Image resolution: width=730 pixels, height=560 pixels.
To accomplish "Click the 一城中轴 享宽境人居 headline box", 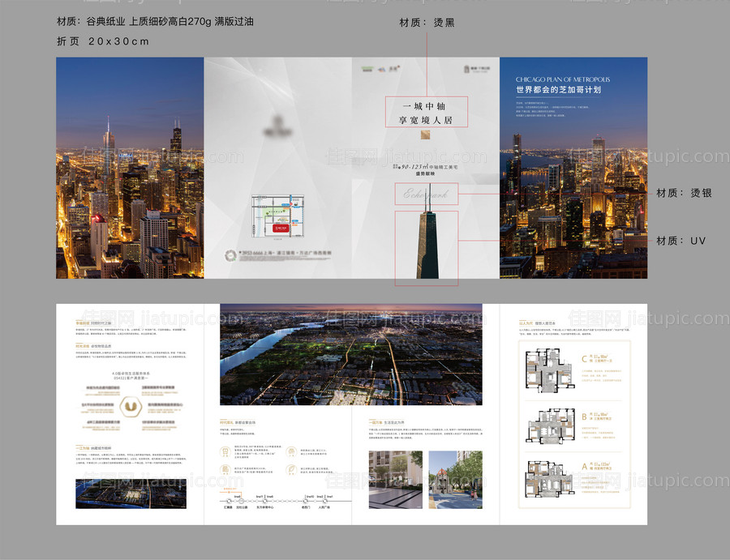I will 426,113.
